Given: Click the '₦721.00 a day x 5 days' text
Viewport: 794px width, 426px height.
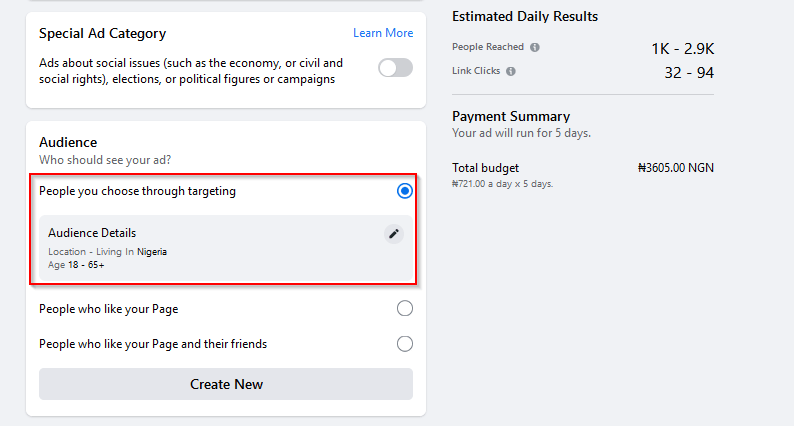Looking at the screenshot, I should (502, 184).
